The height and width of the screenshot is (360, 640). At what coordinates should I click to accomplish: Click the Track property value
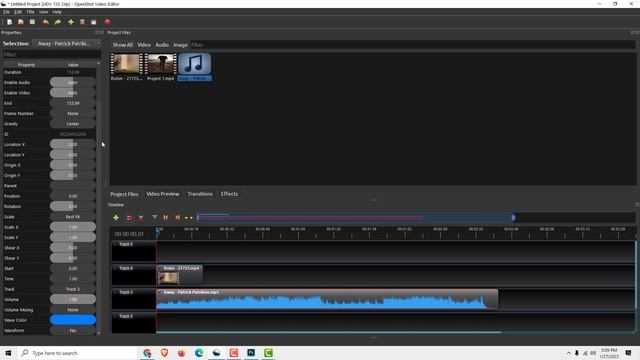point(73,289)
